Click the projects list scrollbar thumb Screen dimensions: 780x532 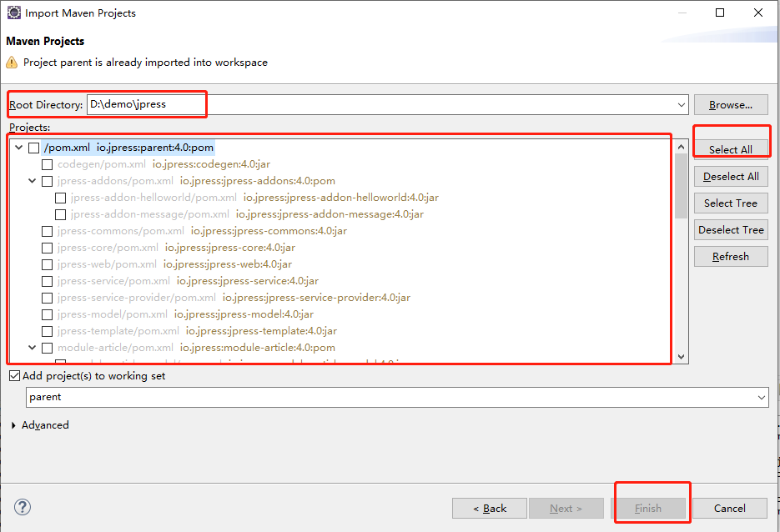coord(681,186)
